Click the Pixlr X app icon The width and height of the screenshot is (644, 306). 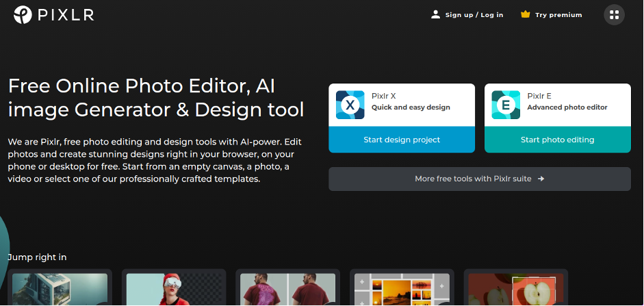coord(350,105)
